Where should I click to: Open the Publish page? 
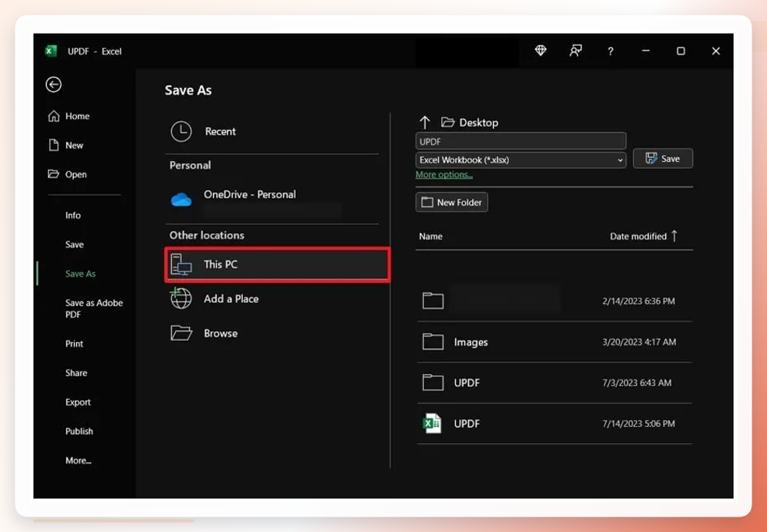point(79,431)
